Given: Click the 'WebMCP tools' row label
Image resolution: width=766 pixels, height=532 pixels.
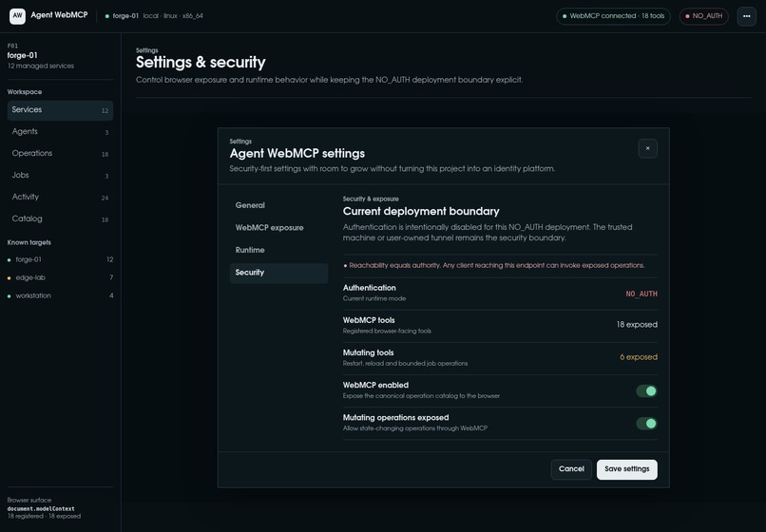Looking at the screenshot, I should 369,320.
